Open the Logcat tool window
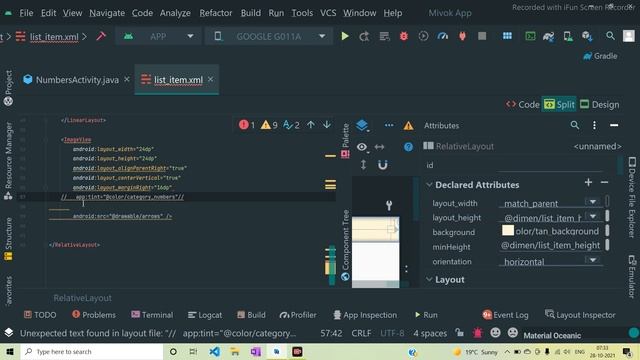 (x=205, y=315)
